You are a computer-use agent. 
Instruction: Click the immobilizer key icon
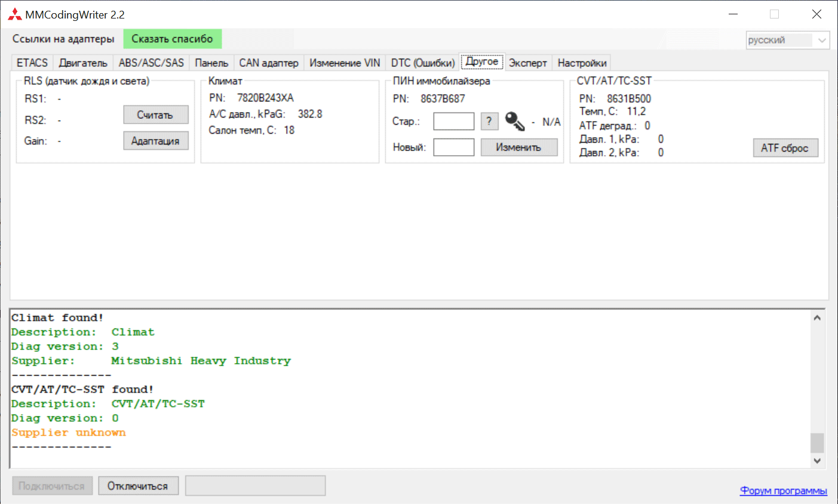(514, 121)
